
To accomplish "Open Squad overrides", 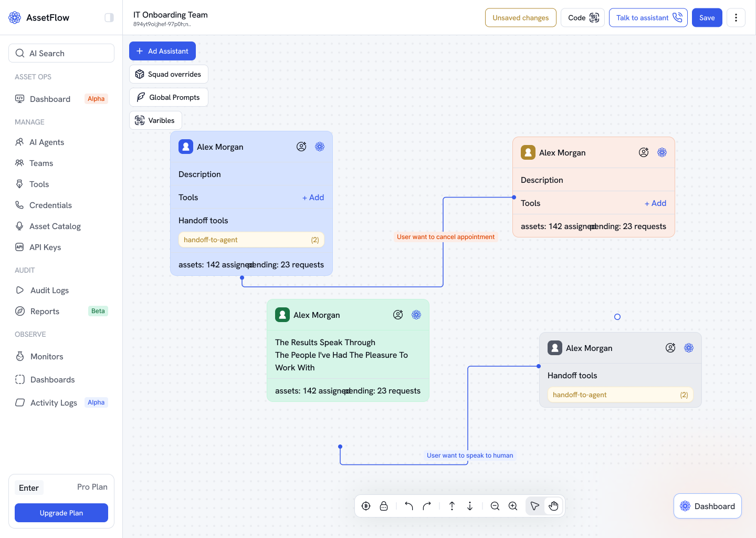I will coord(169,74).
